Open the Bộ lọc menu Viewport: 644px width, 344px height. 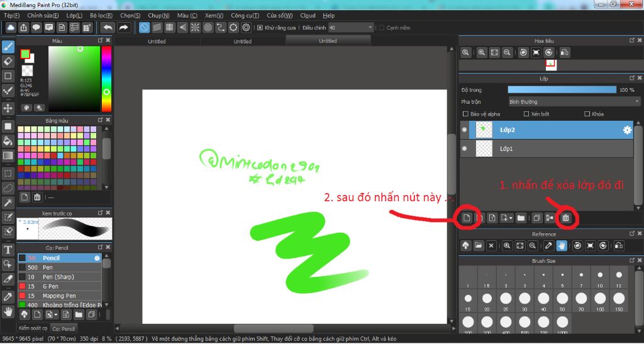tap(101, 16)
